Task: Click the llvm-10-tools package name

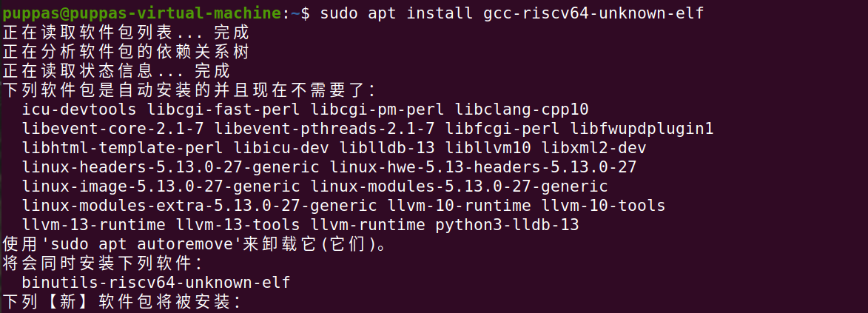Action: point(604,206)
